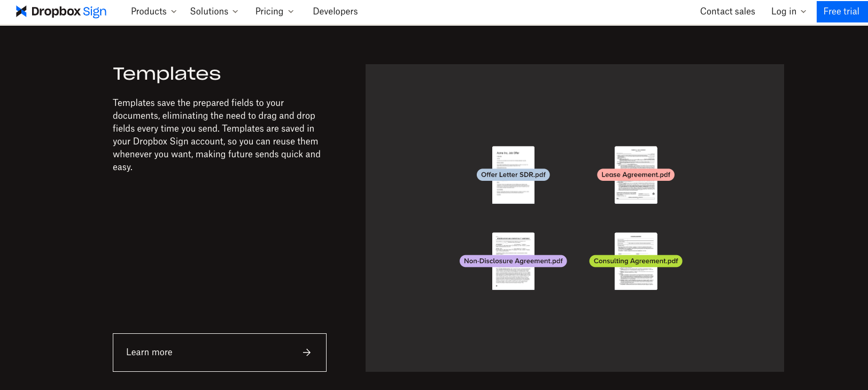
Task: Click the green Consulting Agreement.pdf tag
Action: tap(635, 261)
